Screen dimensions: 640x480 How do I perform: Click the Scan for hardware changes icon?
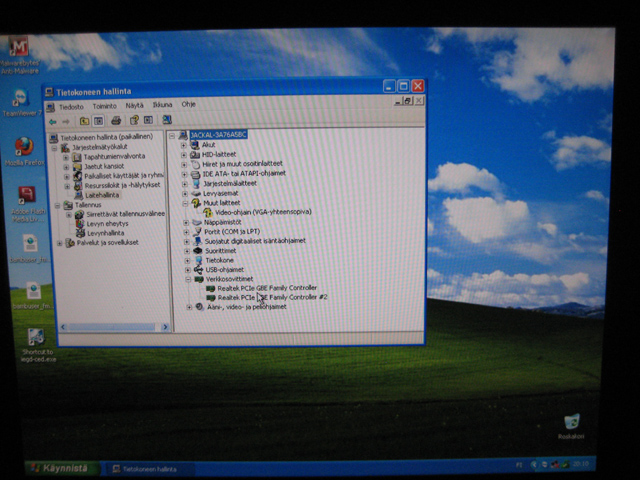[167, 120]
